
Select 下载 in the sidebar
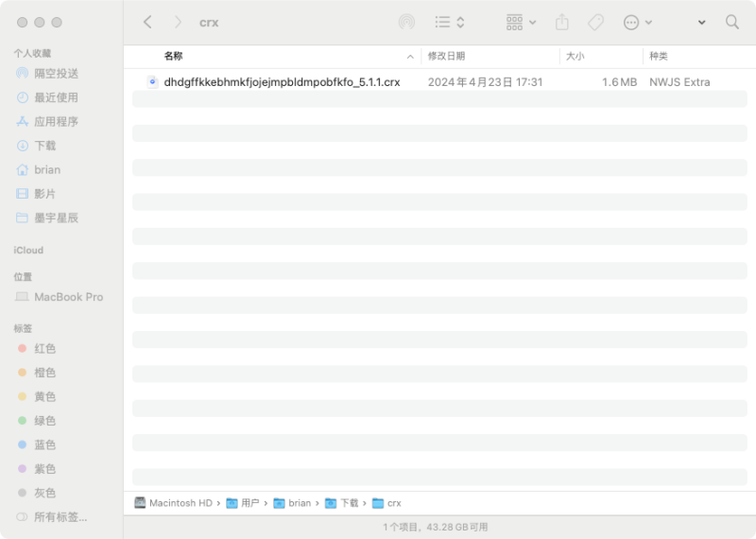[44, 146]
